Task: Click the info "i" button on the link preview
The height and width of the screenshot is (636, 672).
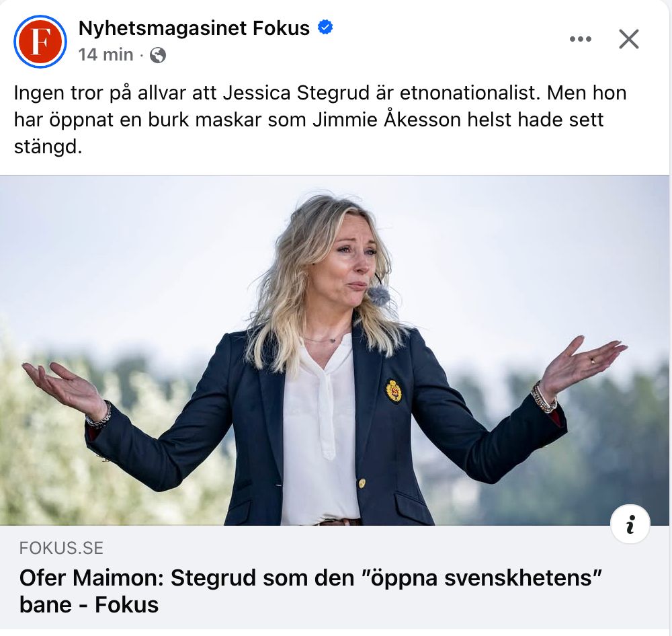Action: (630, 524)
